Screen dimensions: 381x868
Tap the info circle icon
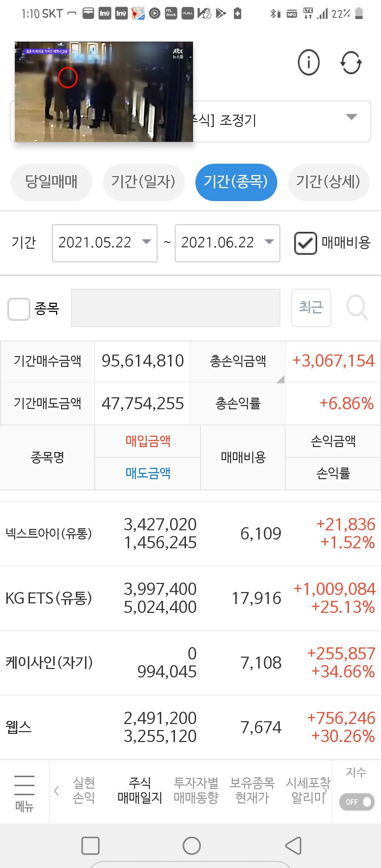coord(309,63)
